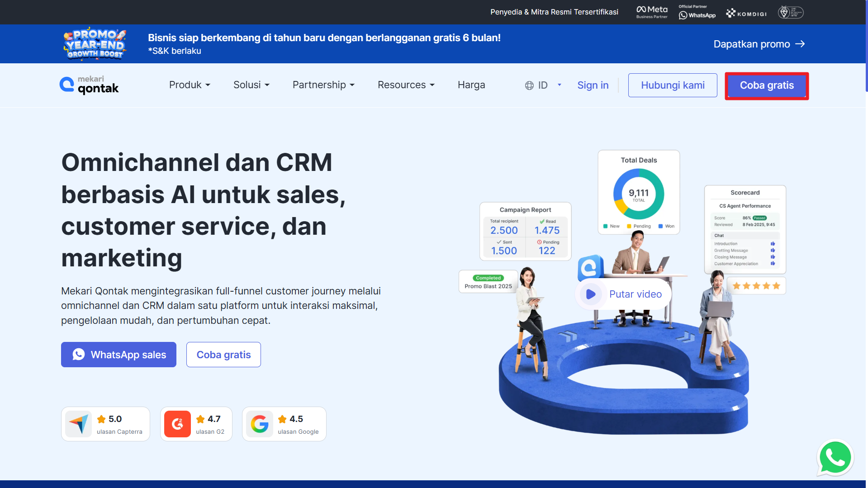The height and width of the screenshot is (488, 868).
Task: Expand the Produk dropdown menu
Action: click(190, 85)
